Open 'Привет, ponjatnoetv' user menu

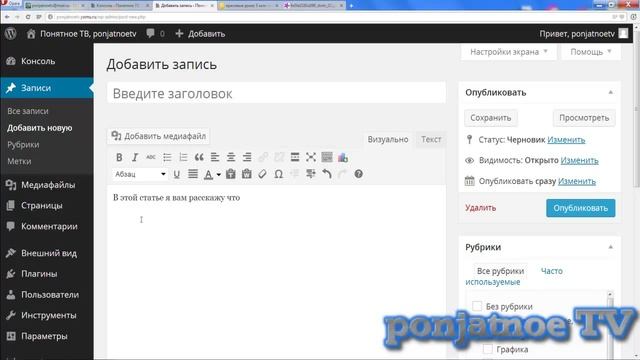tap(583, 33)
